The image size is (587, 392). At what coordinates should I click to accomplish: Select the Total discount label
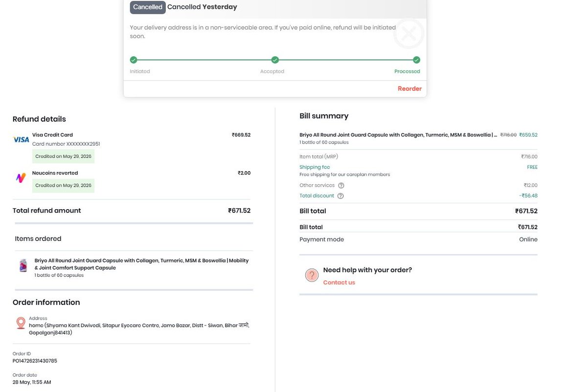pyautogui.click(x=316, y=196)
